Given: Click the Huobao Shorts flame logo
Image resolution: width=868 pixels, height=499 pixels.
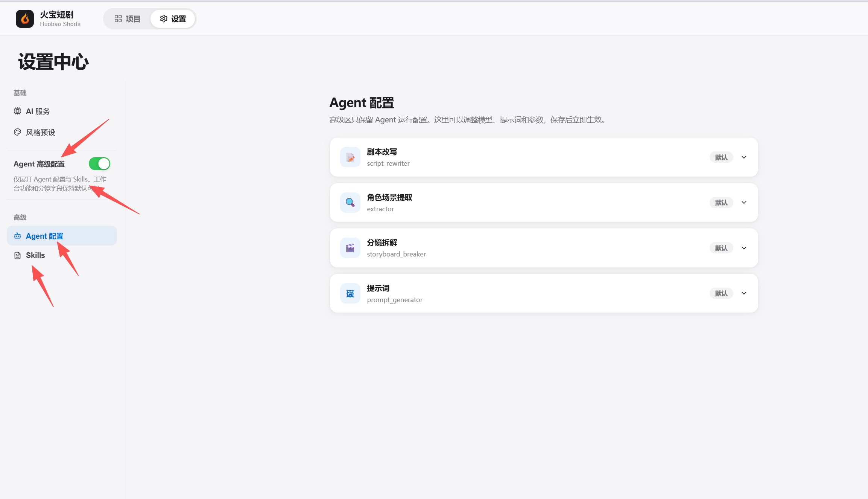Looking at the screenshot, I should [25, 19].
